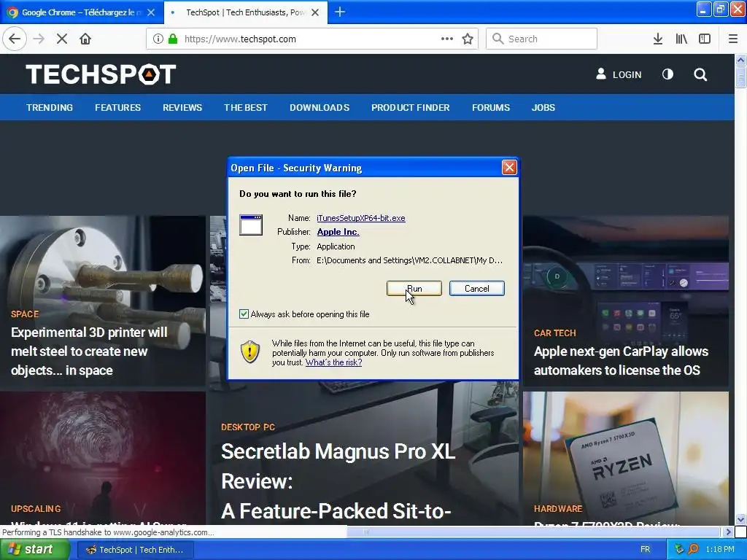747x560 pixels.
Task: Open site information icon in address bar
Action: click(158, 39)
